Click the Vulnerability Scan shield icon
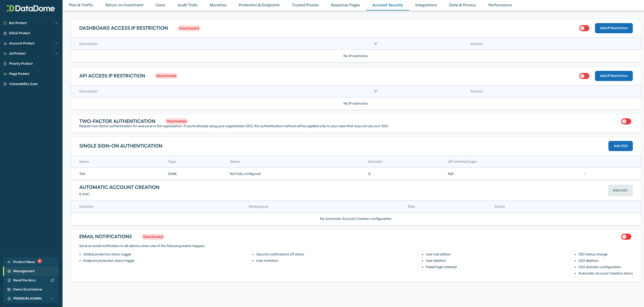644x307 pixels. pyautogui.click(x=5, y=84)
